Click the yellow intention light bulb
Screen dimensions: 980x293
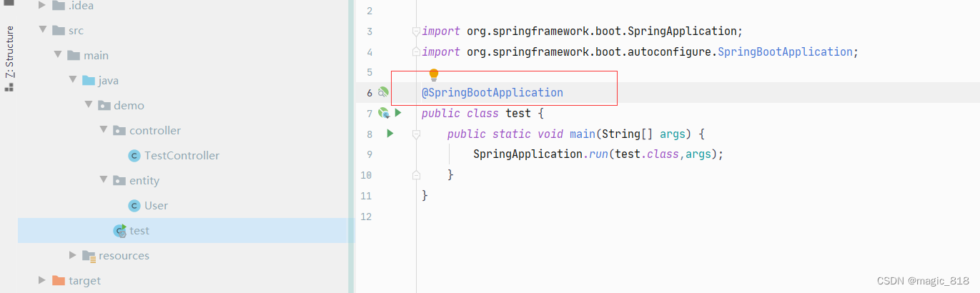click(x=433, y=74)
